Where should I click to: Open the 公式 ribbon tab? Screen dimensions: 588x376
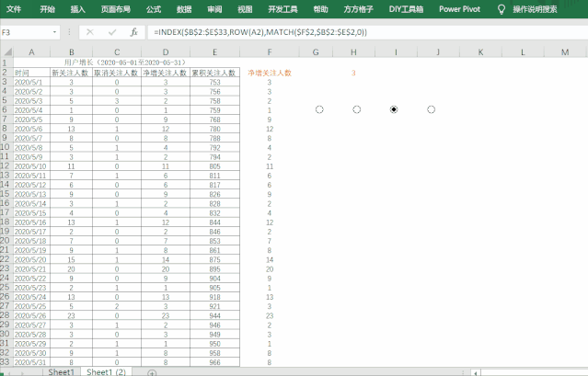point(154,9)
